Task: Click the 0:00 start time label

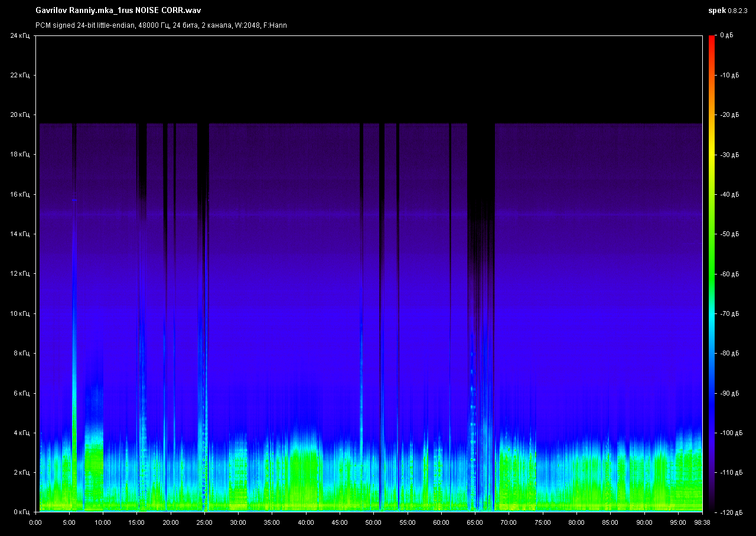Action: click(35, 522)
